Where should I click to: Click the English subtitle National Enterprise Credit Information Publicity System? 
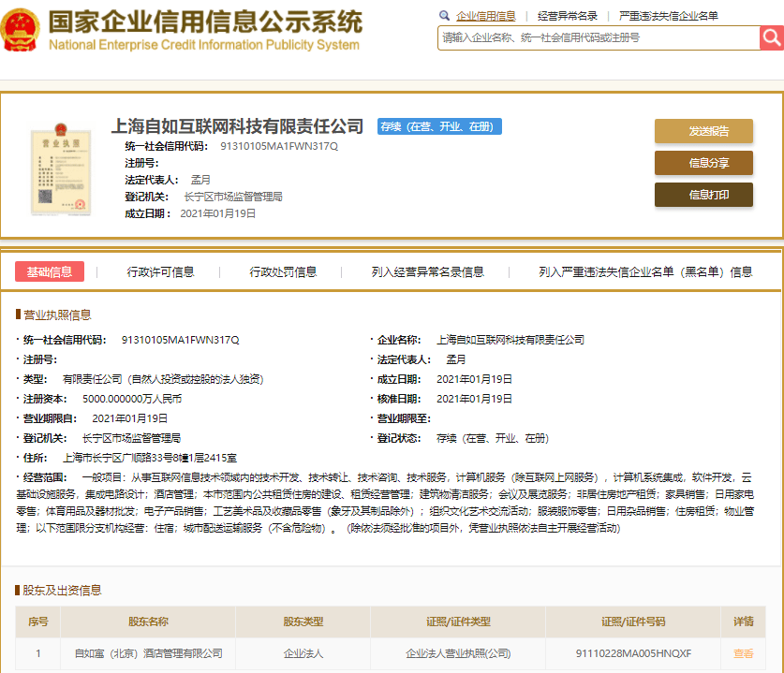tap(204, 45)
